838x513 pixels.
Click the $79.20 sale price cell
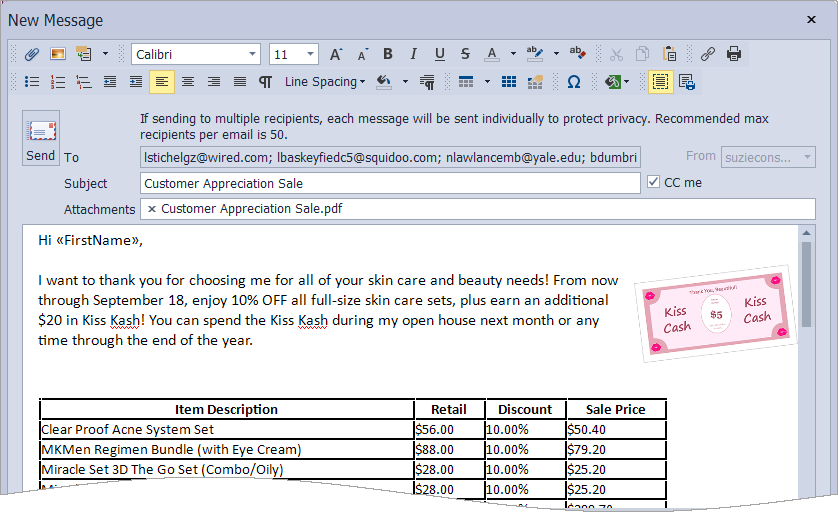(616, 449)
